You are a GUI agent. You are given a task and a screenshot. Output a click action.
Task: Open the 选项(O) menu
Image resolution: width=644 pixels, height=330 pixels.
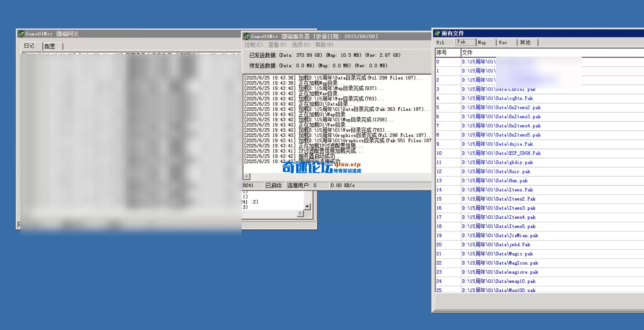click(x=301, y=45)
